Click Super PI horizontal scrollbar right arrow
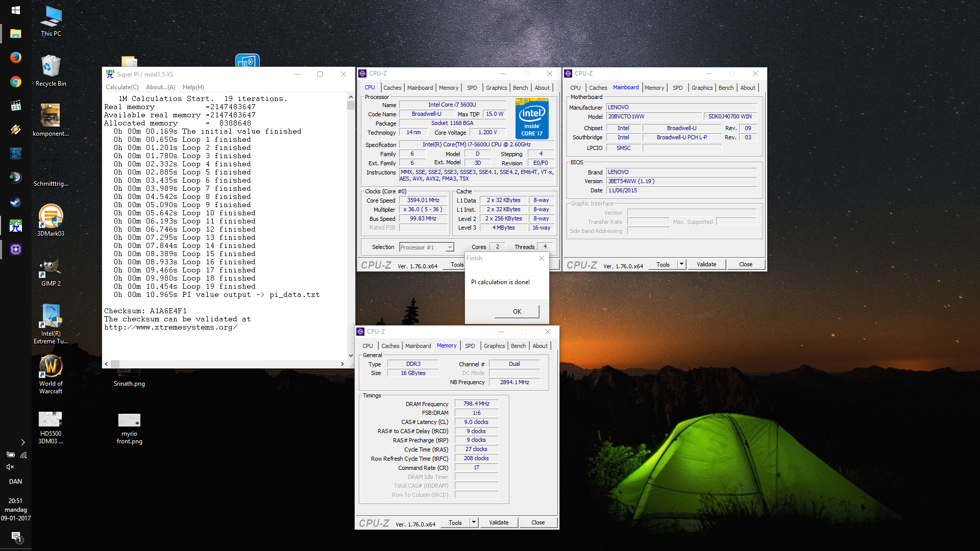The width and height of the screenshot is (980, 551). pos(342,364)
